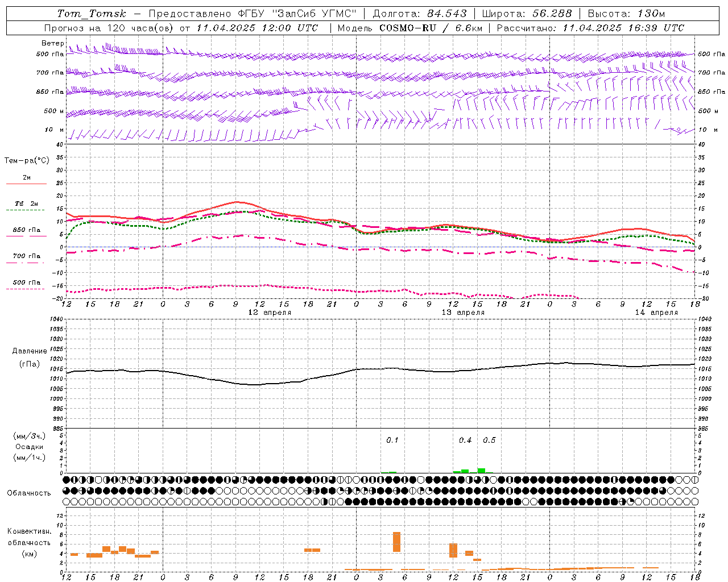Click the 0.5 precipitation value
The width and height of the screenshot is (728, 582).
(x=489, y=440)
